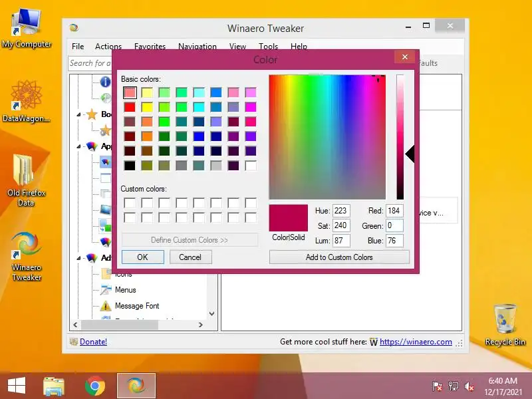This screenshot has height=399, width=532.
Task: Open Action Center flag tray icon
Action: click(437, 386)
